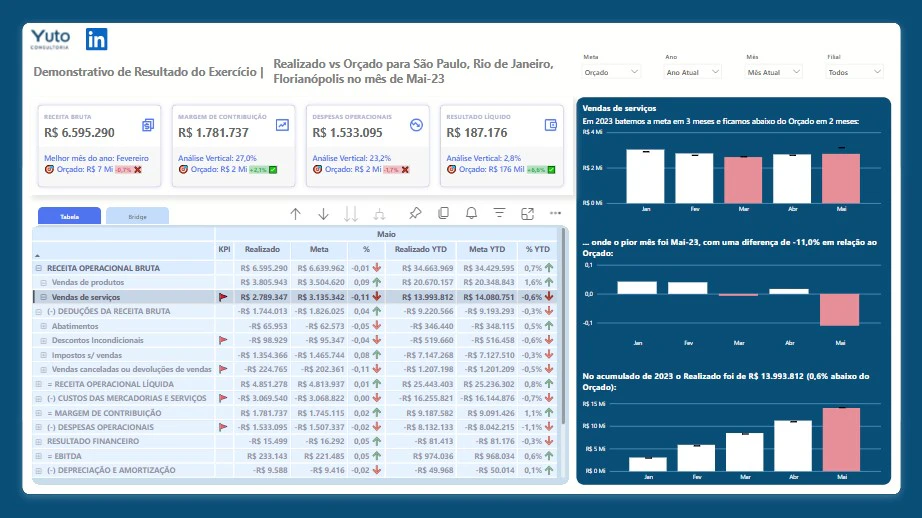Click the Margem de Contribuição chart icon

[x=282, y=125]
